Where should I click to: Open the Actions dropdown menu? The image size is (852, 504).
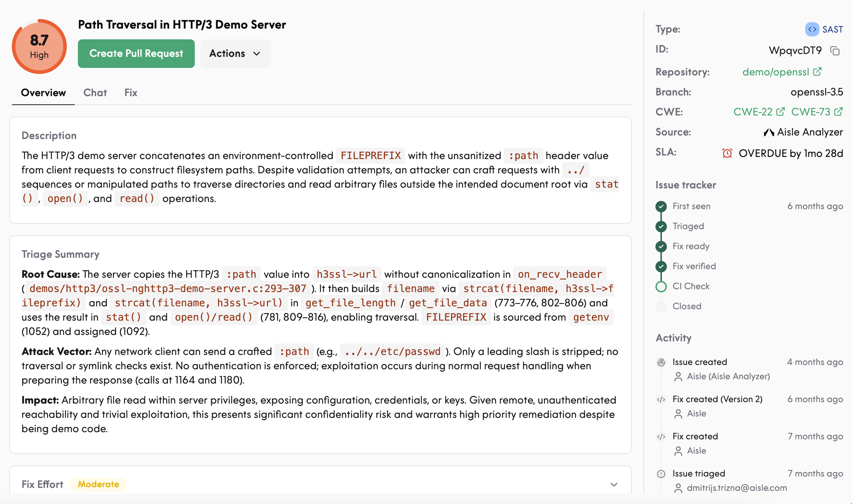click(236, 54)
